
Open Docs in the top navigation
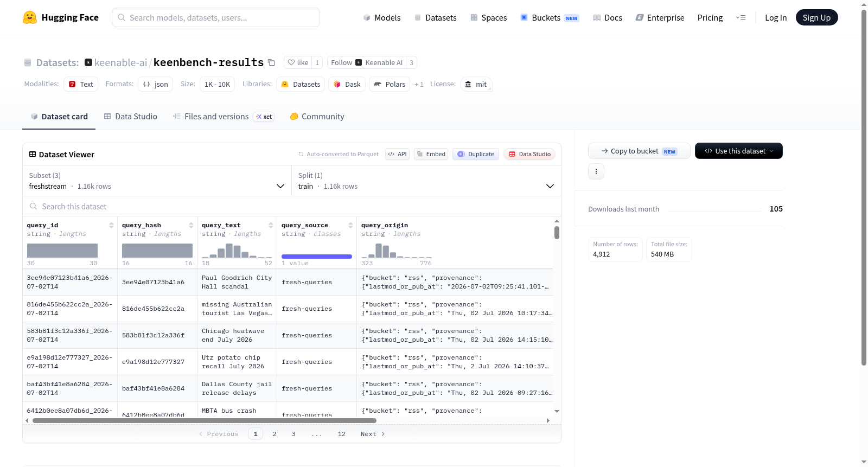pyautogui.click(x=608, y=18)
